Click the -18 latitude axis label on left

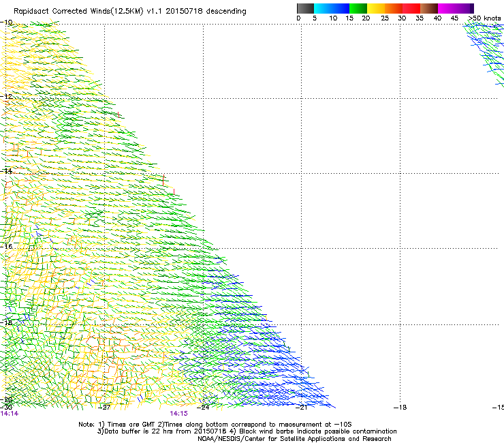click(x=6, y=322)
